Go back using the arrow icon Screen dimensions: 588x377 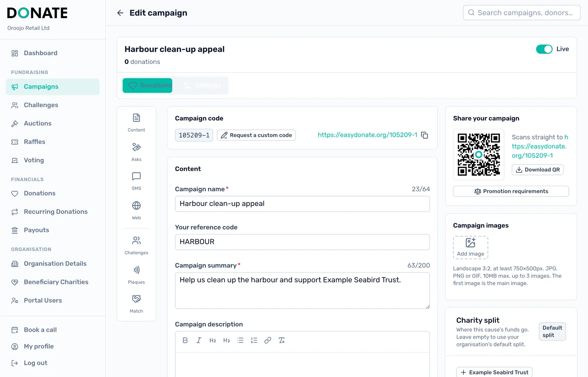point(120,13)
